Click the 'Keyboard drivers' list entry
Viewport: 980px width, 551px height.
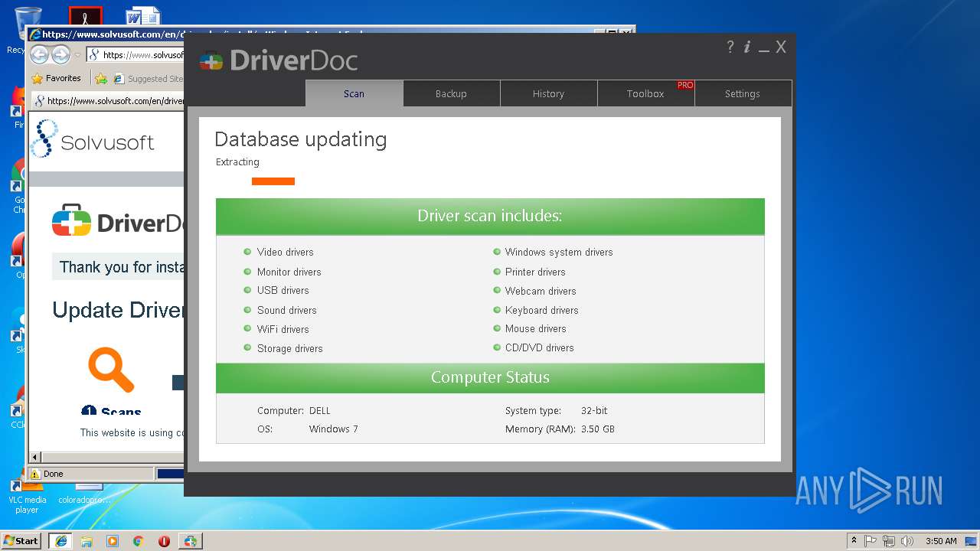541,310
